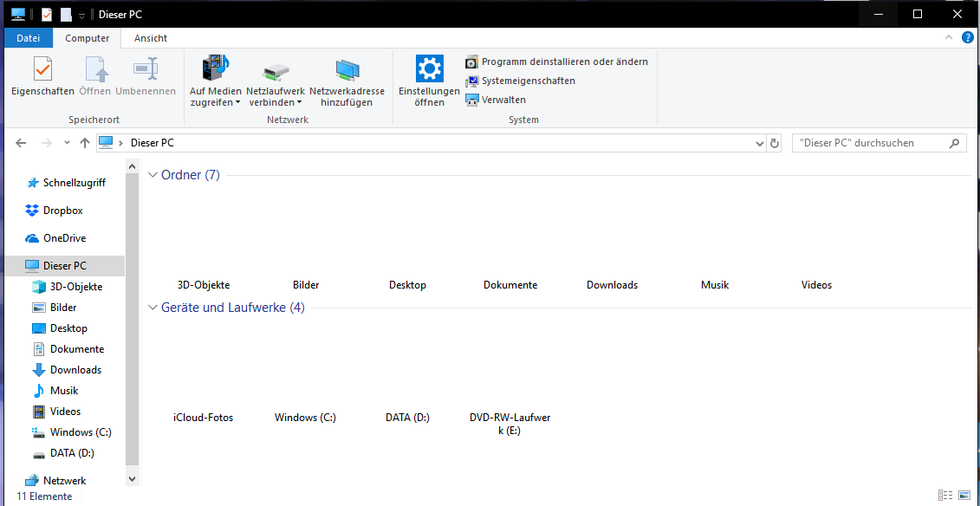Image resolution: width=980 pixels, height=506 pixels.
Task: Open settings via the blue gear icon
Action: 430,68
